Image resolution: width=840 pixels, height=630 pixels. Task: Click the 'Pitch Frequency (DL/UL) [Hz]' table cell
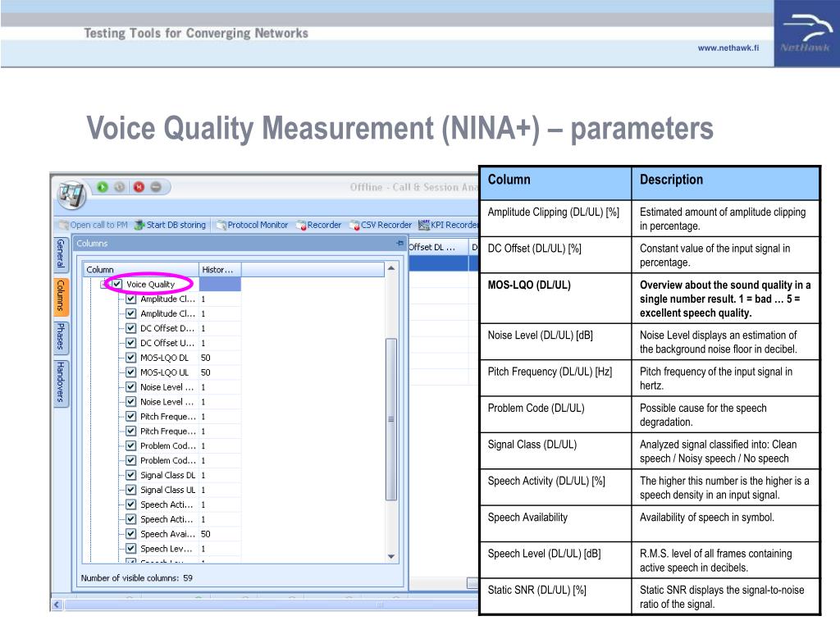click(x=555, y=378)
